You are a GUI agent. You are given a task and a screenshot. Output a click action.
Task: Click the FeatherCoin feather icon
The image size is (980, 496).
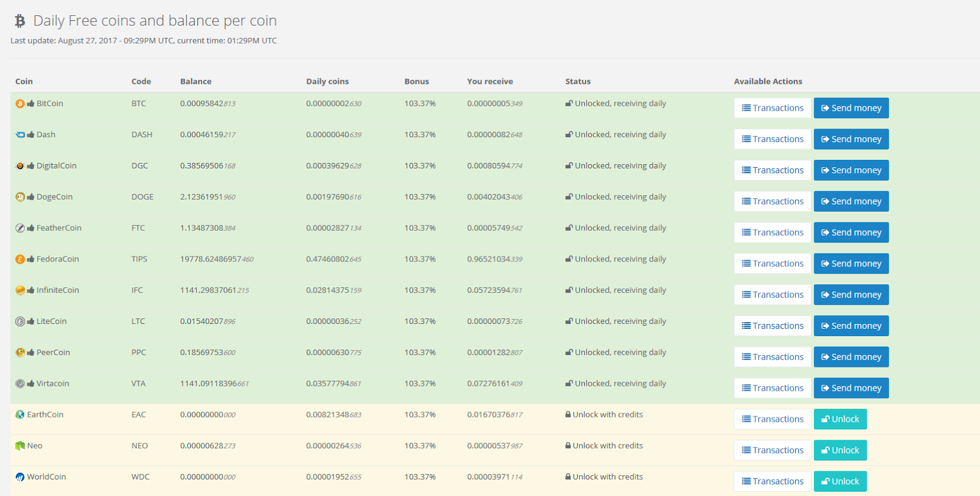(x=20, y=228)
